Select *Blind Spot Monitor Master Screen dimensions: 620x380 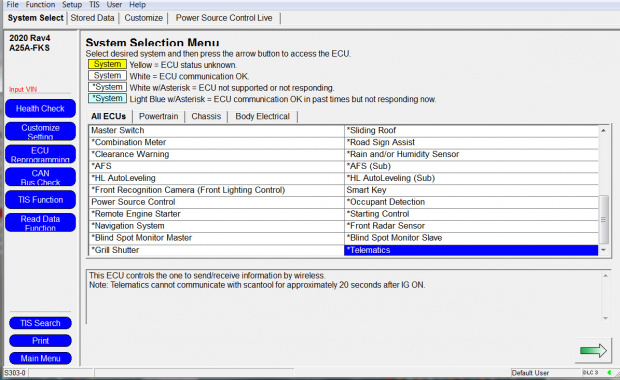(217, 238)
